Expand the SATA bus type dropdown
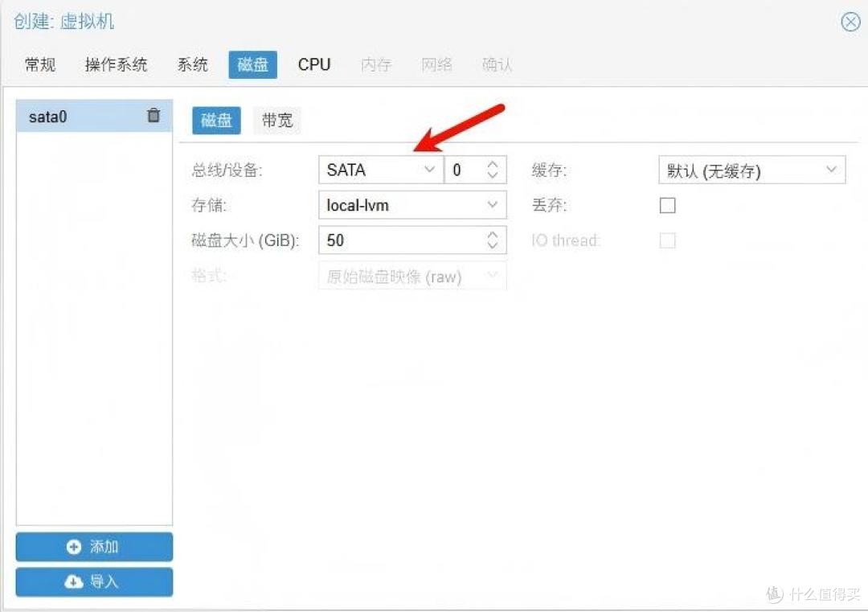 [429, 170]
